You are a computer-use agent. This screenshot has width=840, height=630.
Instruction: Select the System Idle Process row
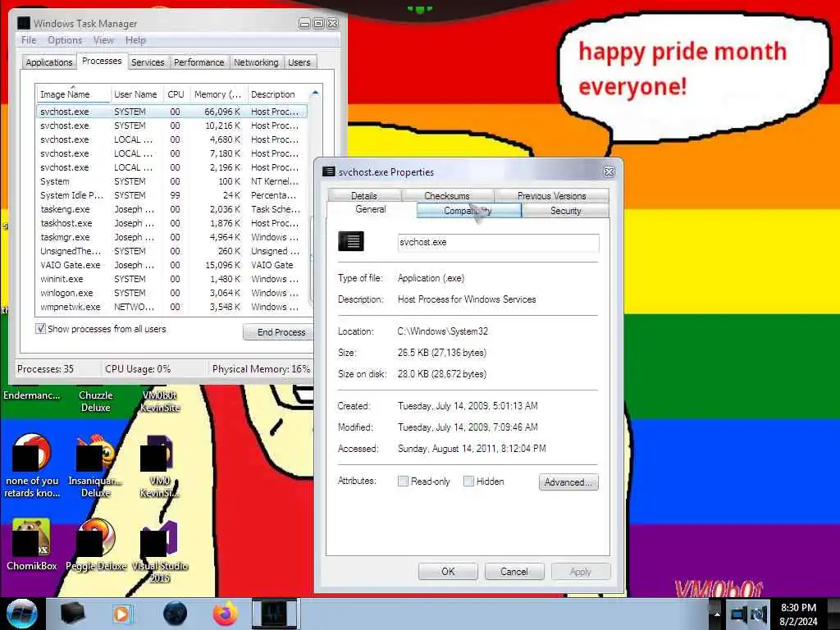tap(171, 195)
